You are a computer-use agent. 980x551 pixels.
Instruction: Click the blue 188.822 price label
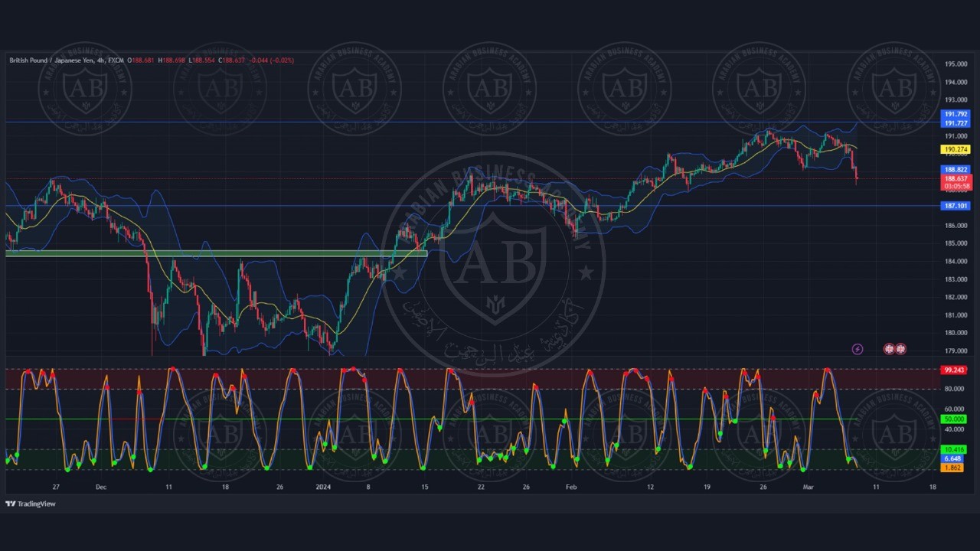(x=955, y=170)
